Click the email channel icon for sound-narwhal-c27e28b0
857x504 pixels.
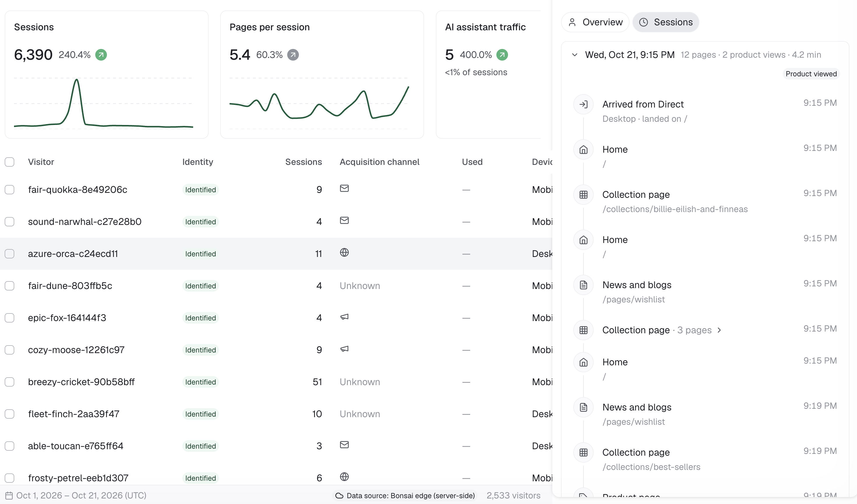point(344,220)
